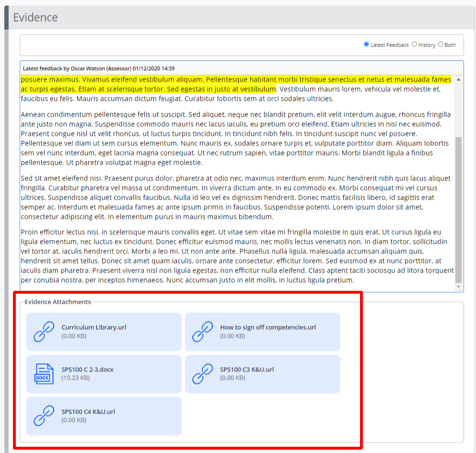The width and height of the screenshot is (476, 453).
Task: Click the link icon for Curriculum Library.url
Action: click(44, 332)
